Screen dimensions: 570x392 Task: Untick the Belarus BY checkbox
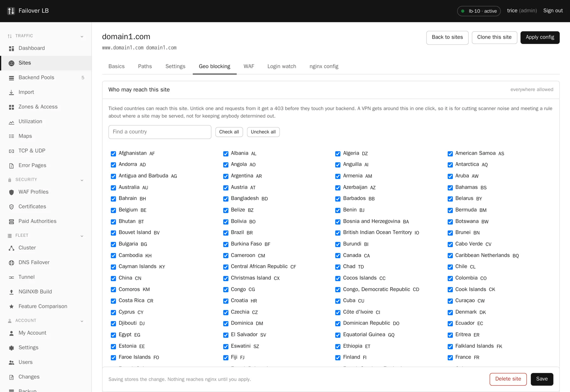(450, 199)
